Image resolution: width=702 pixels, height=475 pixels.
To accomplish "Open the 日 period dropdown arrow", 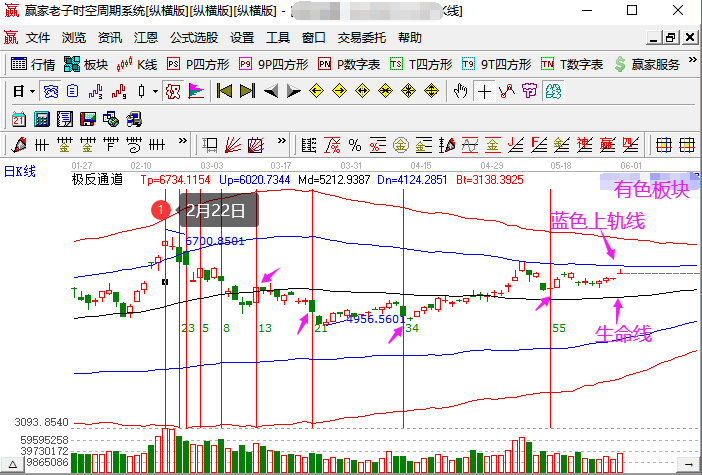I will (x=32, y=92).
